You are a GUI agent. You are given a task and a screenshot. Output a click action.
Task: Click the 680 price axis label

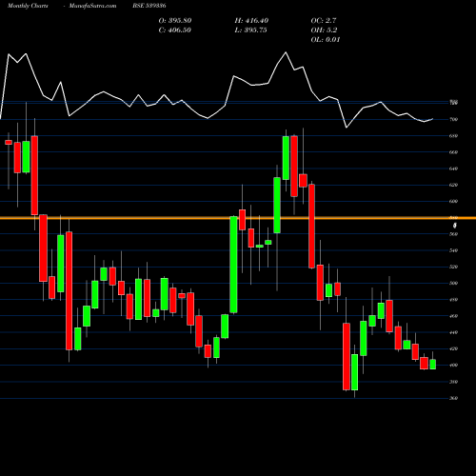point(453,136)
